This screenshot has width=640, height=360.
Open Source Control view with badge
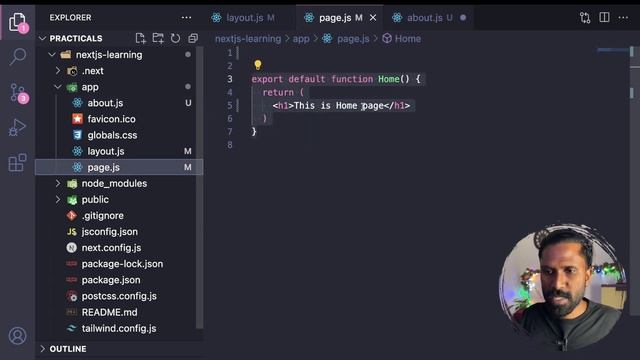[18, 93]
